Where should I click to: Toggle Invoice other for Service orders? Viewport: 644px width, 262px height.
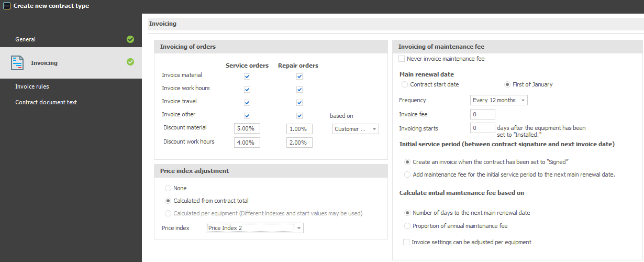247,116
